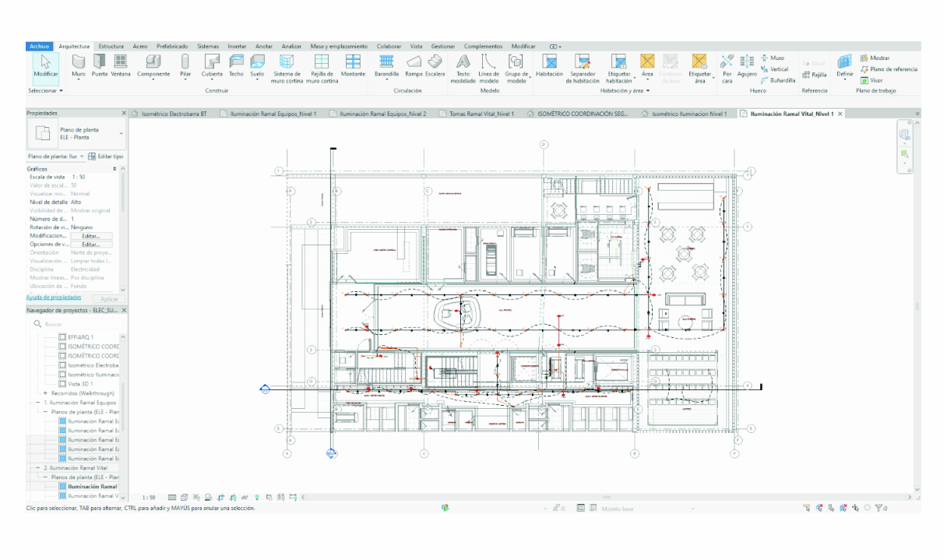Choose the Ventana window tool
Screen dimensions: 947x560
pyautogui.click(x=121, y=65)
